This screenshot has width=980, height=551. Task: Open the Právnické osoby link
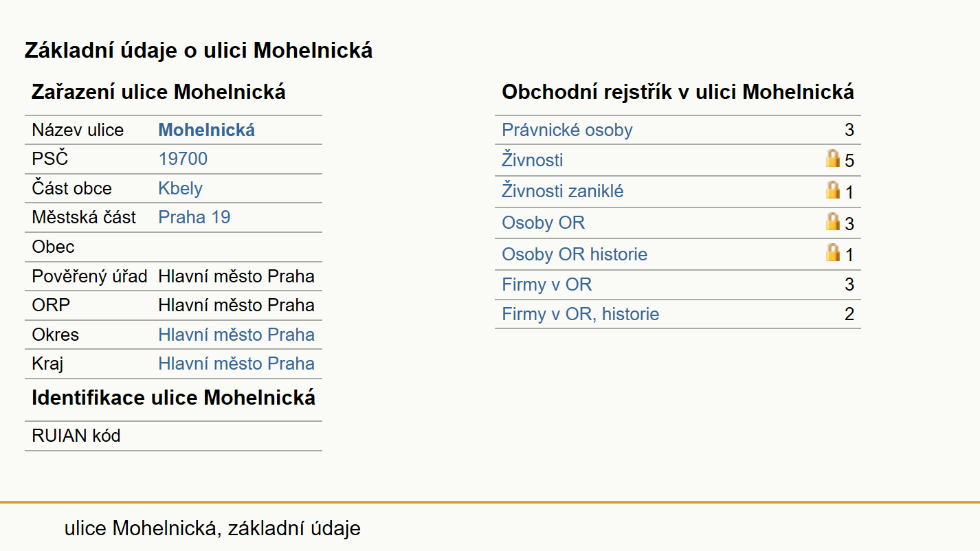pos(567,130)
